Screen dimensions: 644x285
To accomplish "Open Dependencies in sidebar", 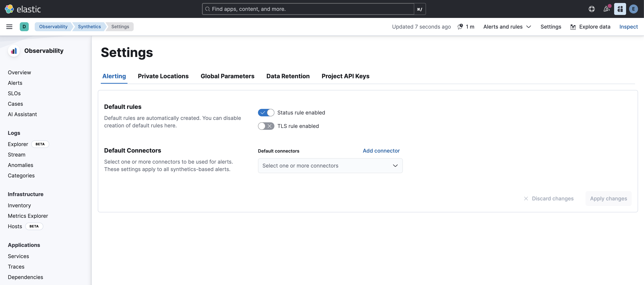I will (x=26, y=277).
